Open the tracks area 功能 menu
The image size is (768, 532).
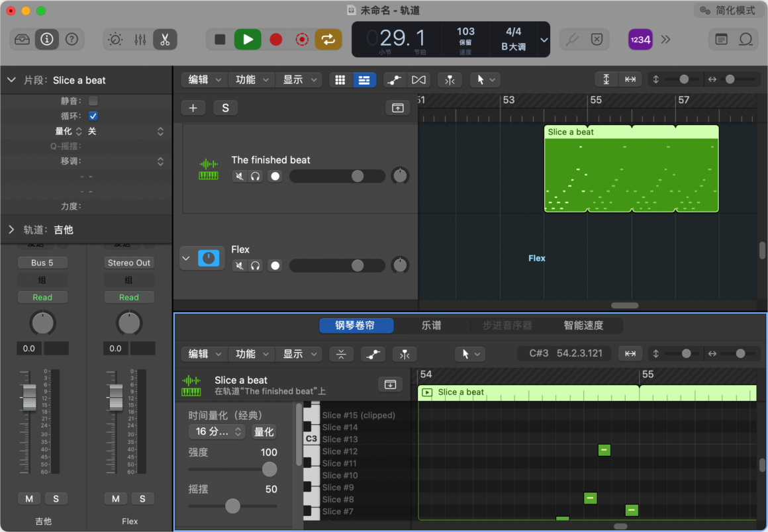click(x=252, y=80)
